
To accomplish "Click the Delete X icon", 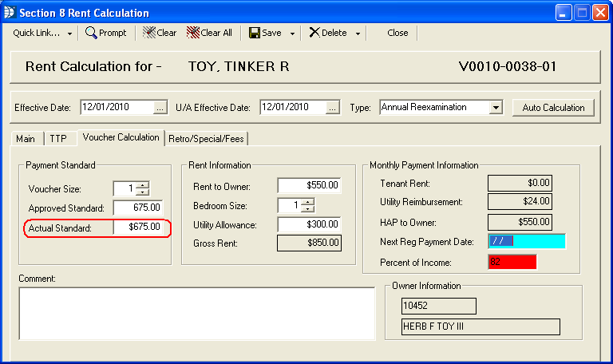I will click(x=314, y=33).
